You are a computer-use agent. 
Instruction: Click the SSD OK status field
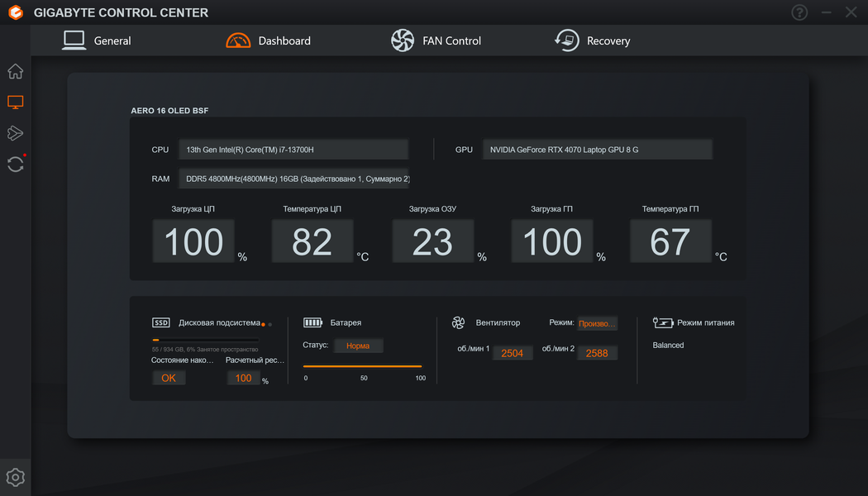click(169, 378)
